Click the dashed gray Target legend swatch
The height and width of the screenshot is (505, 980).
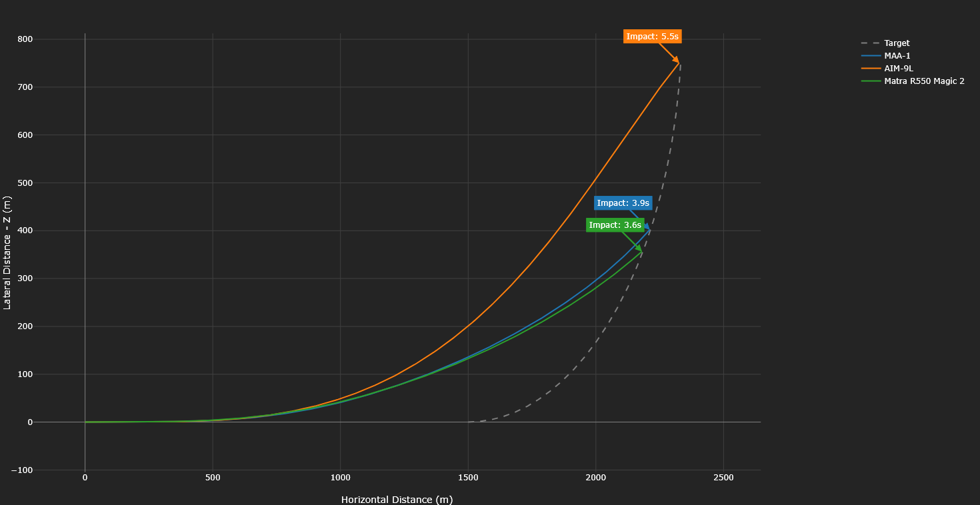tap(871, 43)
